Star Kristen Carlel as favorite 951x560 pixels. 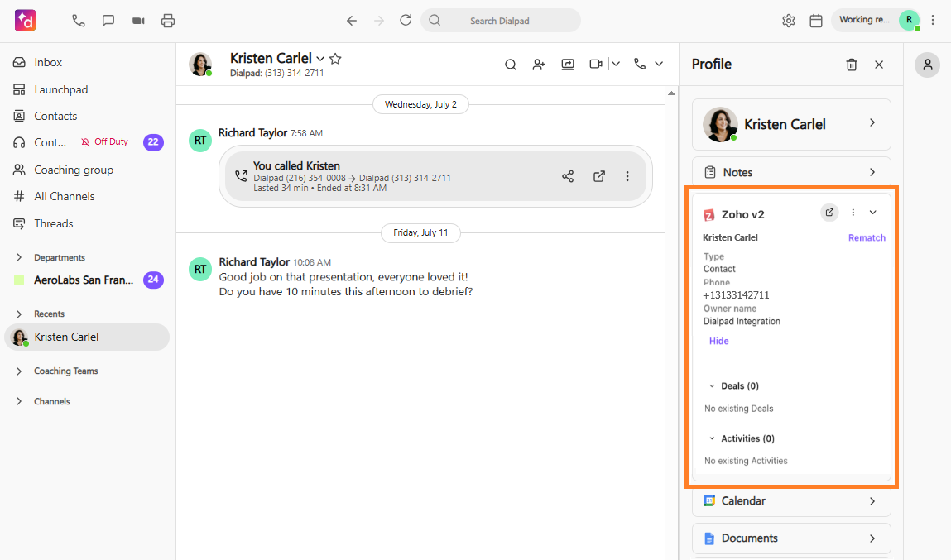click(x=335, y=59)
